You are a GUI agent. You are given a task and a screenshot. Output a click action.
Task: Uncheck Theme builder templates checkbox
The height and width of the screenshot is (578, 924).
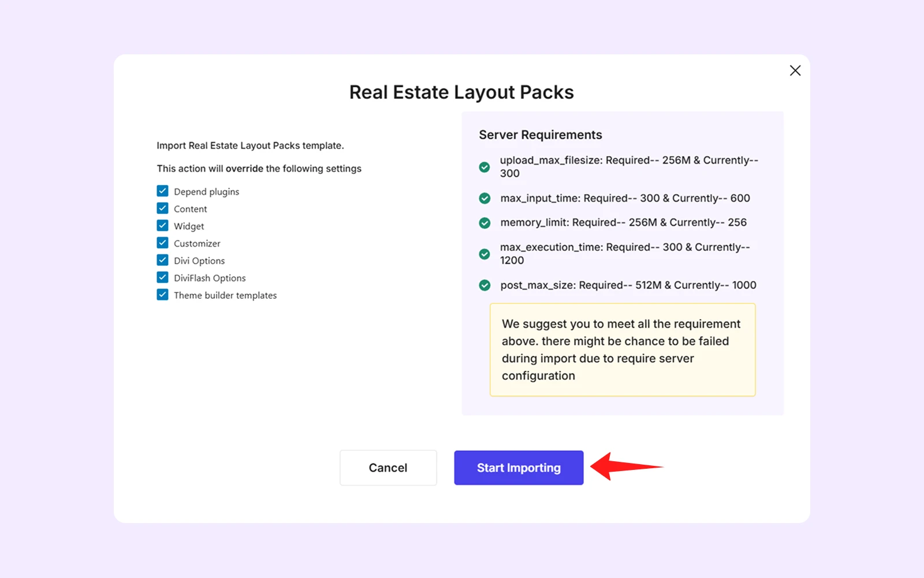pyautogui.click(x=162, y=295)
